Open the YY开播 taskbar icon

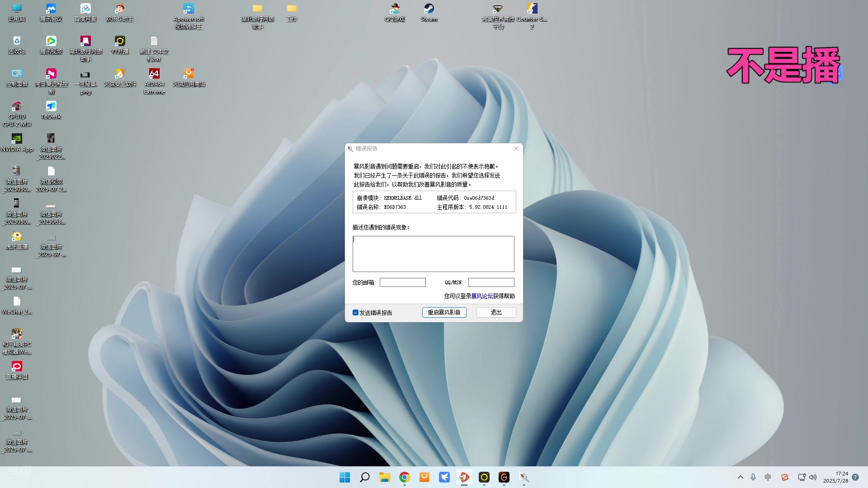[484, 477]
